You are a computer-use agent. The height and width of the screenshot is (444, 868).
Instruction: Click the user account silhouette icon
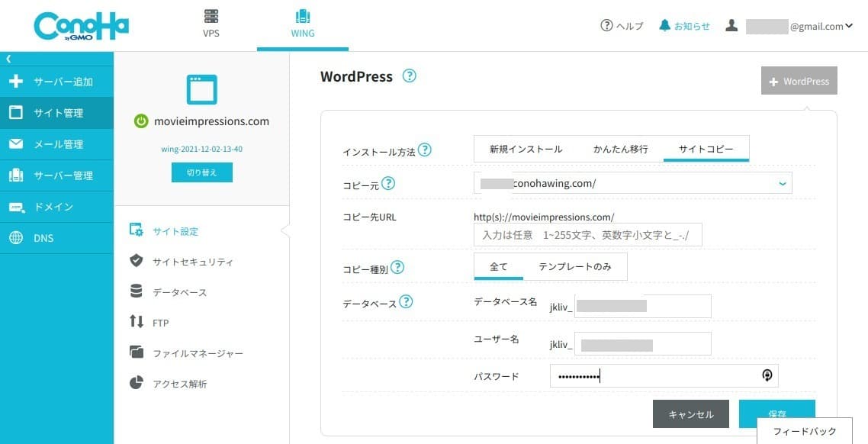coord(731,25)
